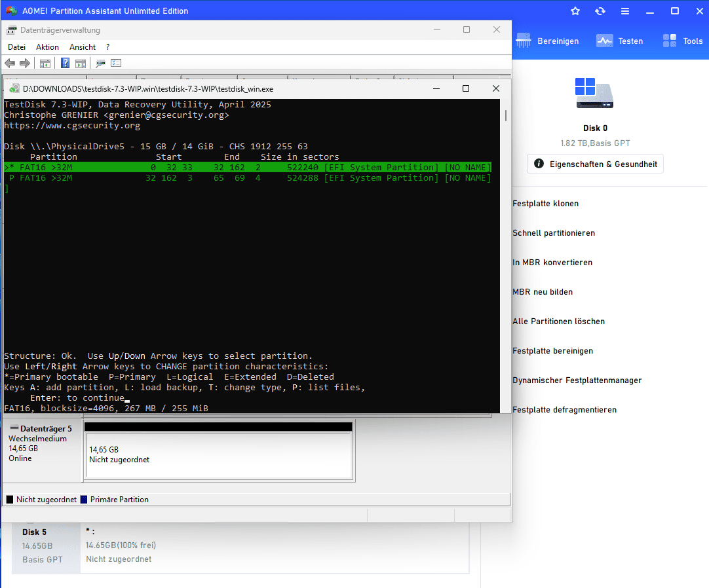709x588 pixels.
Task: Click the forward arrow in Datenträgerverwaltung toolbar
Action: pyautogui.click(x=25, y=64)
